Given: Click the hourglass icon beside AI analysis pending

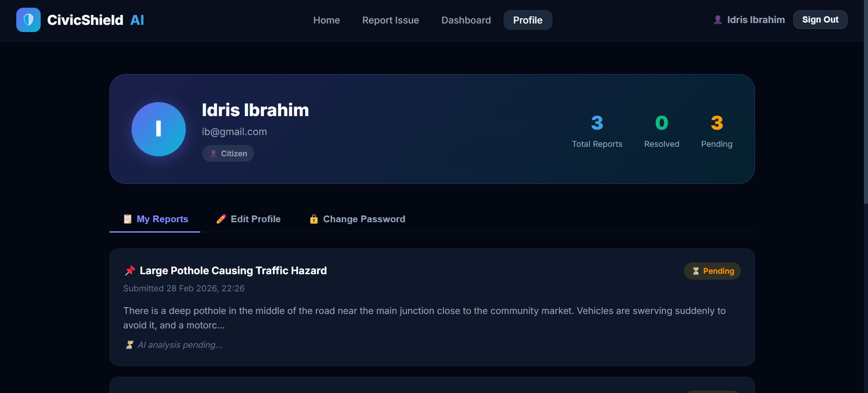Looking at the screenshot, I should point(129,345).
